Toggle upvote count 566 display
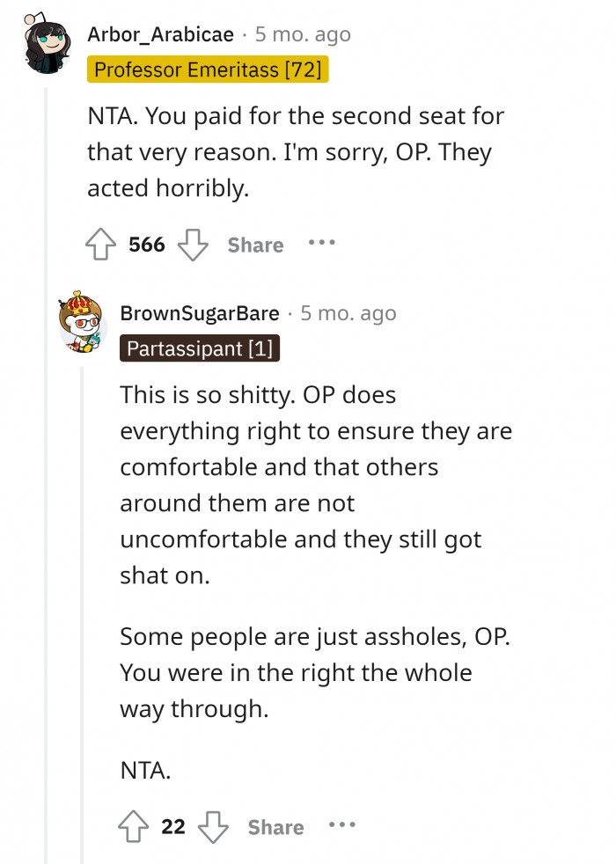This screenshot has width=616, height=864. [x=147, y=245]
